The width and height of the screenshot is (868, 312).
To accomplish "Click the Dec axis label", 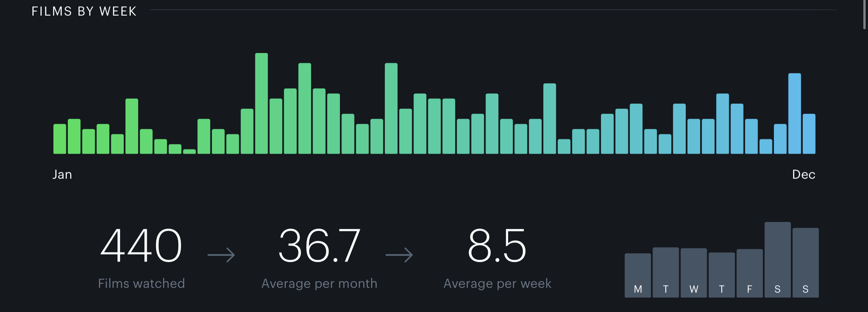I will click(x=804, y=174).
